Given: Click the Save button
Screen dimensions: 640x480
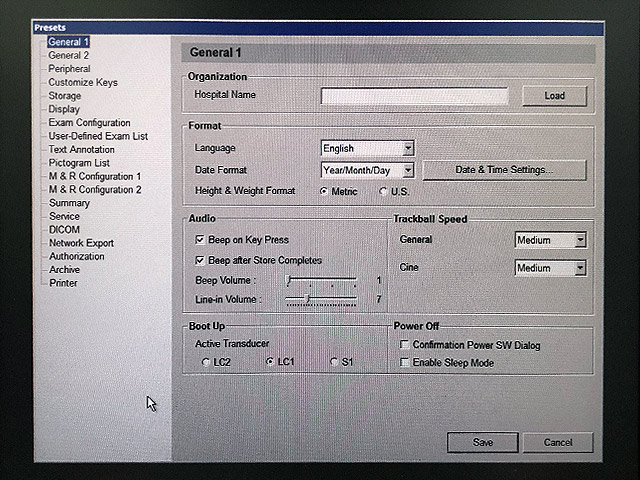Looking at the screenshot, I should (x=483, y=443).
